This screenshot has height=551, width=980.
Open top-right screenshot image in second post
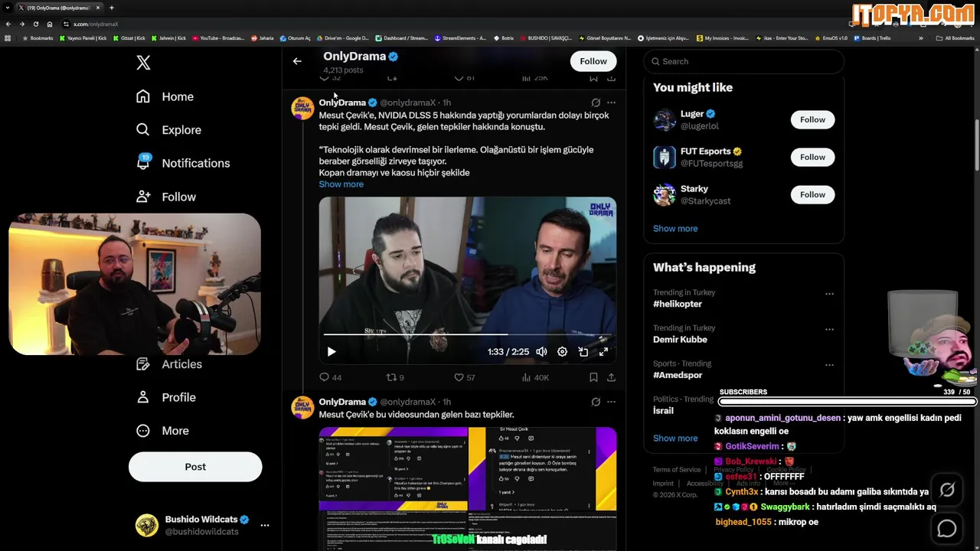click(x=543, y=468)
